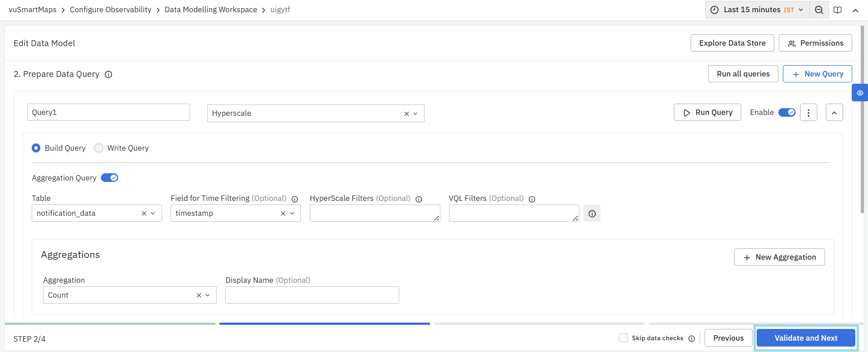868x352 pixels.
Task: Click info button beside VQL Filters box
Action: click(x=591, y=214)
